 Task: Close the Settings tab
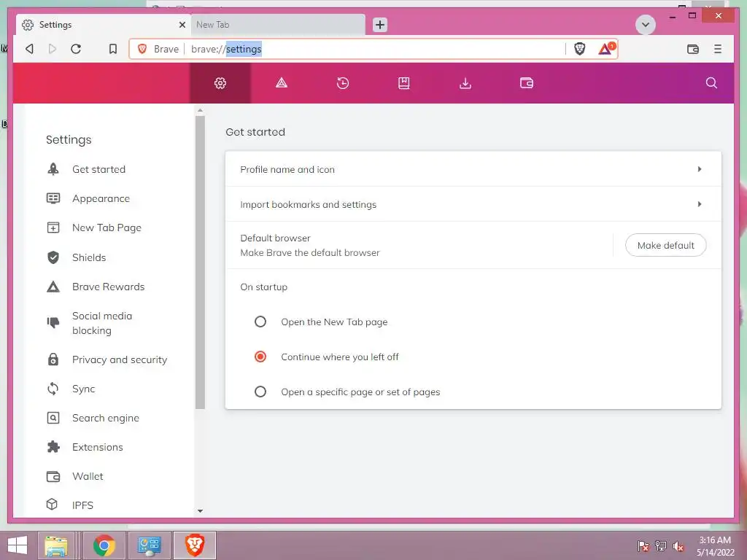click(182, 25)
